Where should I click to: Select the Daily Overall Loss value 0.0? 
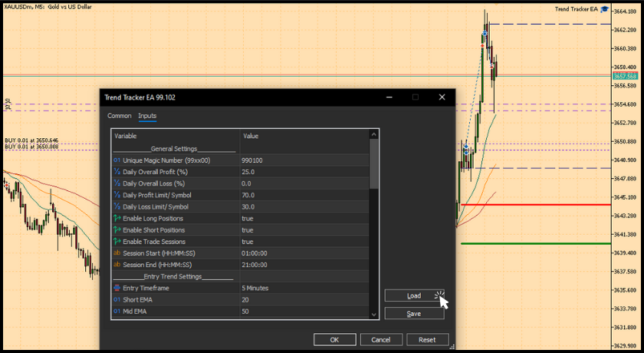click(246, 183)
